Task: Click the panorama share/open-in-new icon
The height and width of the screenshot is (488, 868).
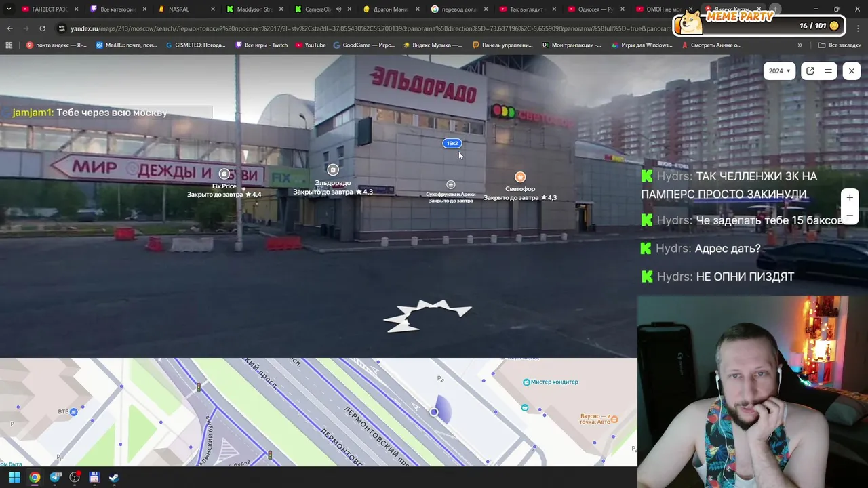Action: tap(810, 70)
